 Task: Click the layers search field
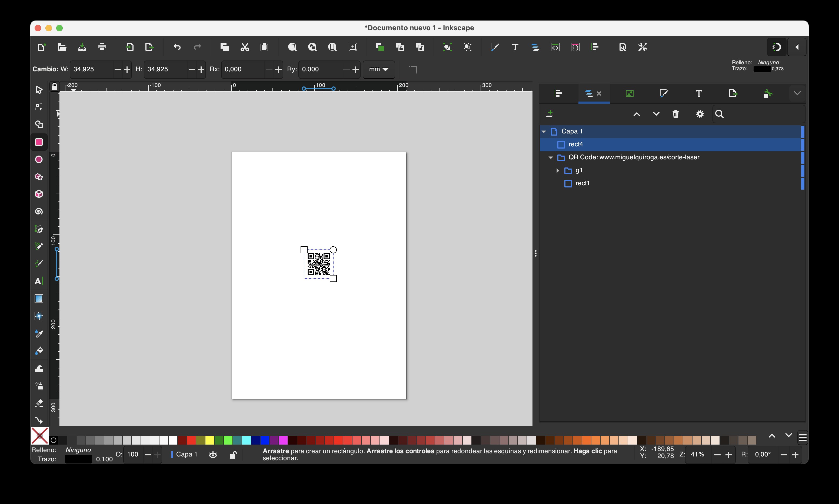pos(759,114)
